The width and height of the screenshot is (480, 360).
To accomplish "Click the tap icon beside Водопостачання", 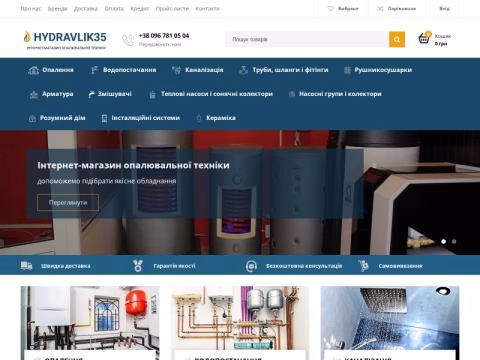I will point(94,70).
